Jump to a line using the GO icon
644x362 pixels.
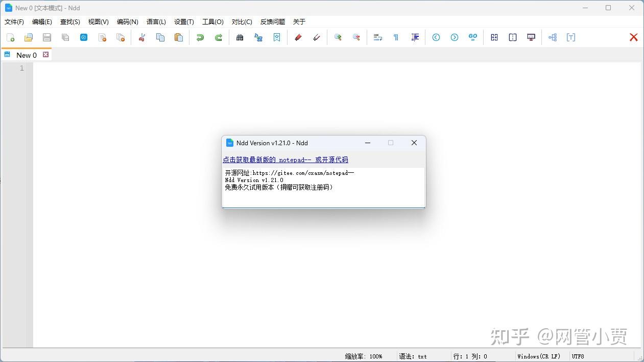(472, 37)
